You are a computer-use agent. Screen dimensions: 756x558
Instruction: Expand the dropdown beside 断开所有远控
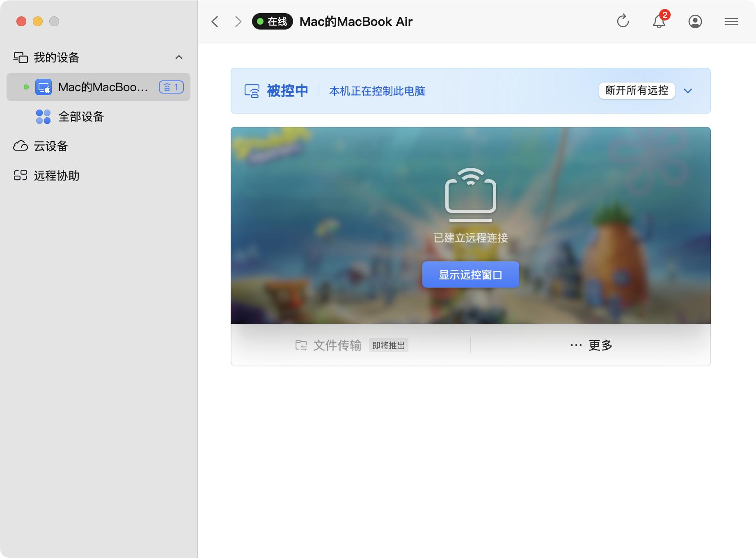688,91
